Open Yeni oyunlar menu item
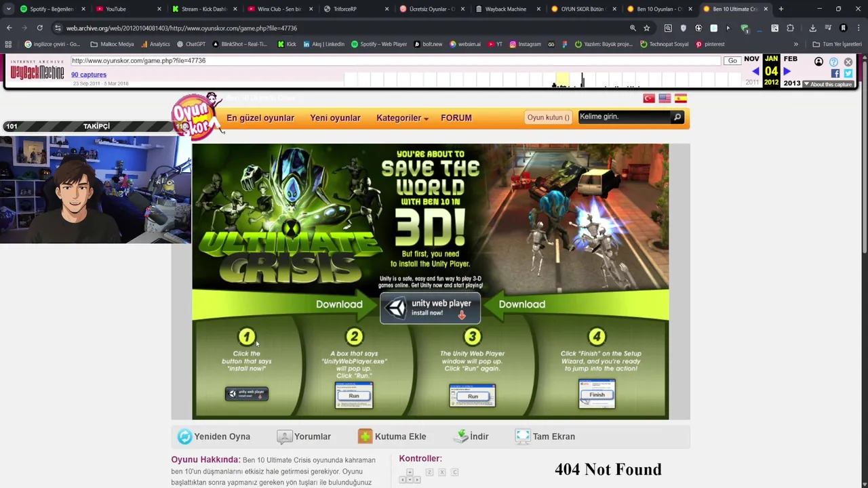 [335, 118]
